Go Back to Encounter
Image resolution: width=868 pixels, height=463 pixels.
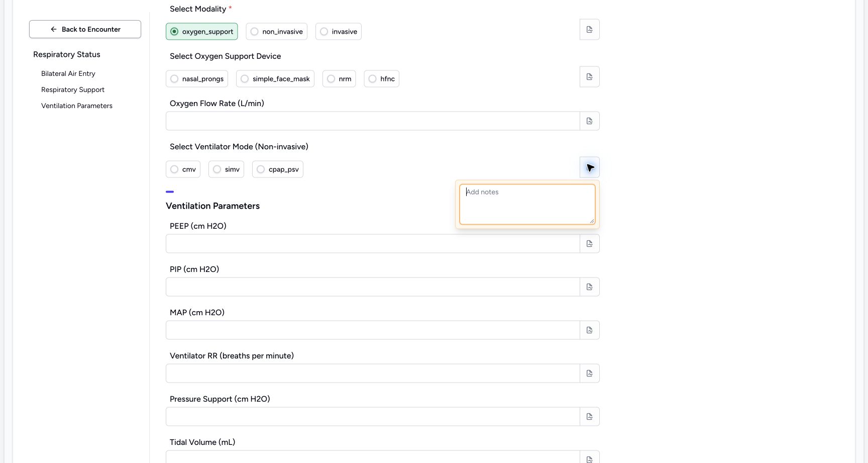point(85,29)
